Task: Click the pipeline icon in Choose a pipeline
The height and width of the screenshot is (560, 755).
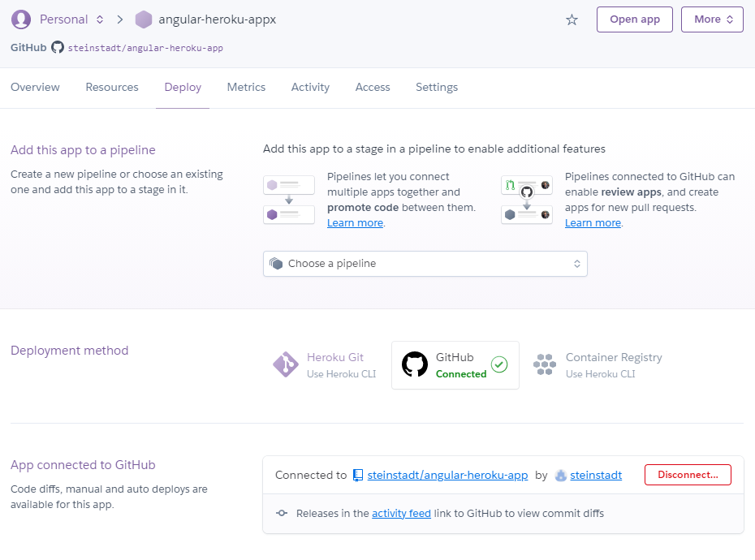Action: point(276,264)
